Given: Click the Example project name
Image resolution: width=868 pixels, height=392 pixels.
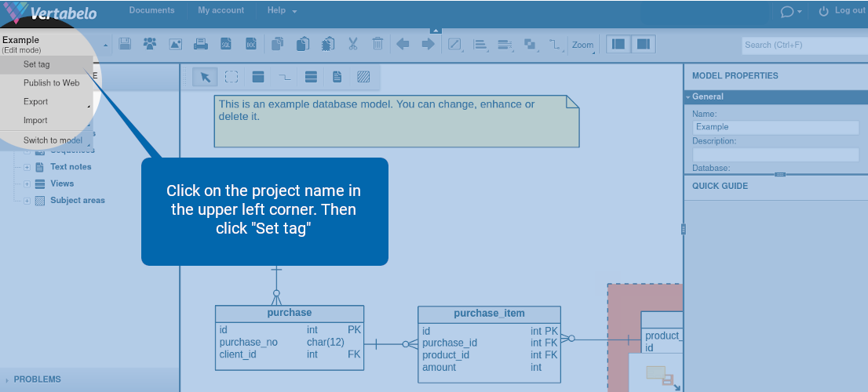Looking at the screenshot, I should coord(20,40).
